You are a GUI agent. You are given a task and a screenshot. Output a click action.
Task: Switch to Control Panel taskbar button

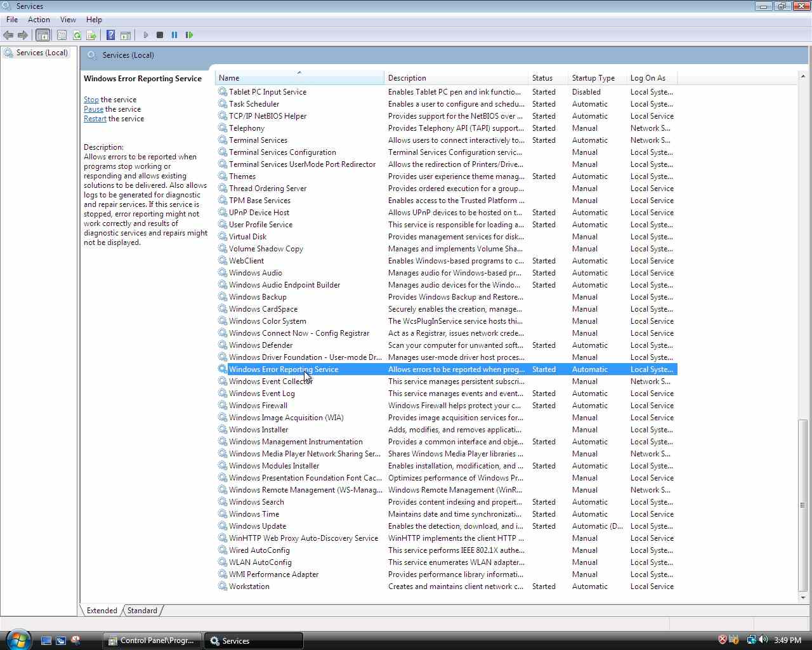152,640
